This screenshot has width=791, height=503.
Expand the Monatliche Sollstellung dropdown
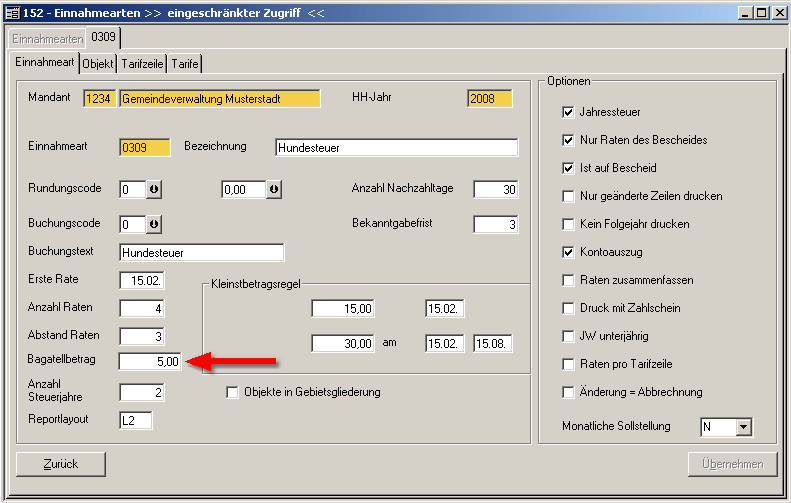tap(741, 427)
